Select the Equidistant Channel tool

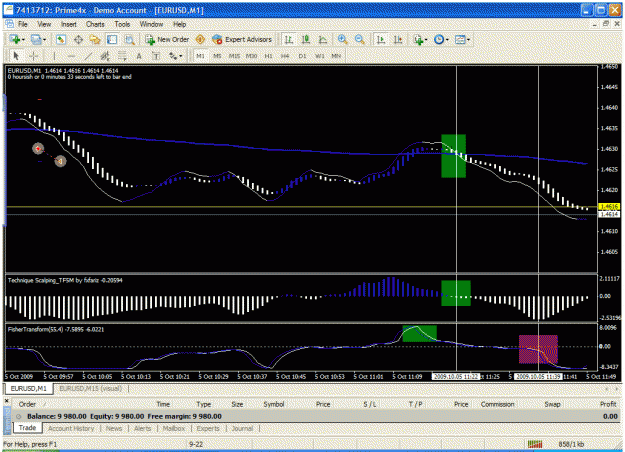(105, 56)
